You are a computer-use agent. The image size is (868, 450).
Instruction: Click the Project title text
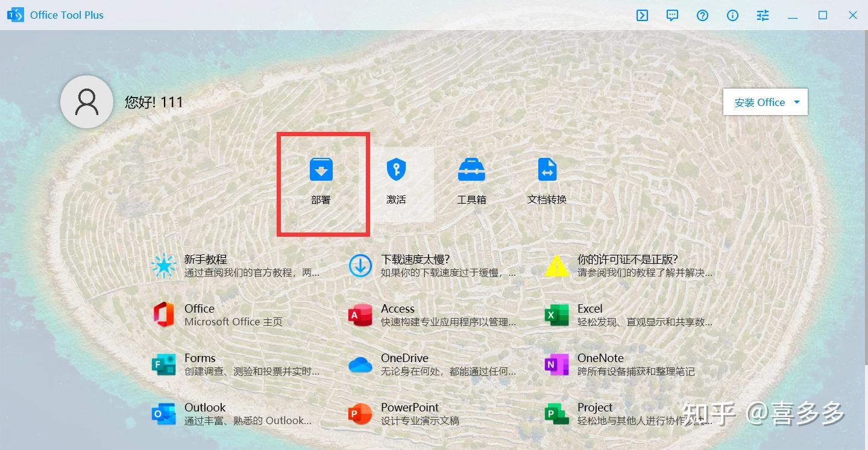[x=595, y=407]
